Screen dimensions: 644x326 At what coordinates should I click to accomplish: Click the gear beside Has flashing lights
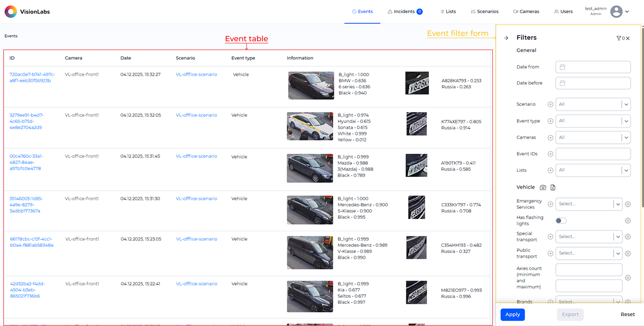tap(628, 220)
